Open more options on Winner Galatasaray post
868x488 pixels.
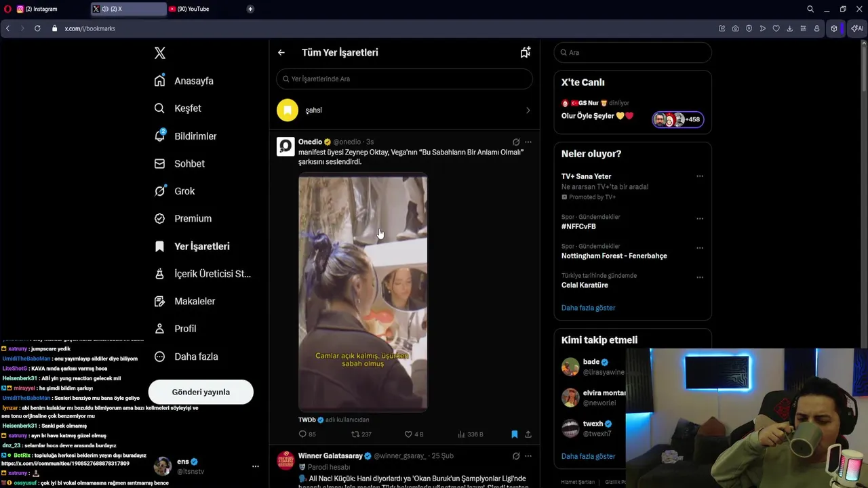pyautogui.click(x=528, y=456)
